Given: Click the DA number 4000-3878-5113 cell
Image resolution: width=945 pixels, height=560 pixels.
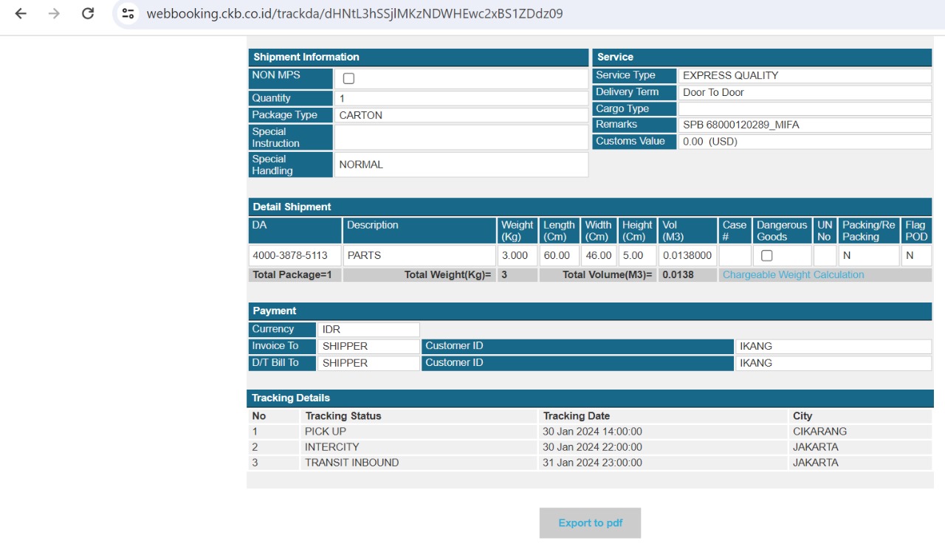Looking at the screenshot, I should pos(295,255).
